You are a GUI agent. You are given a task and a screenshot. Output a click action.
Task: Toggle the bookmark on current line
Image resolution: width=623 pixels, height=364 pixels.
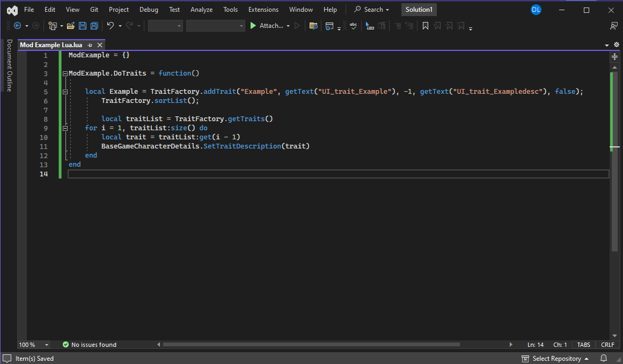tap(425, 26)
